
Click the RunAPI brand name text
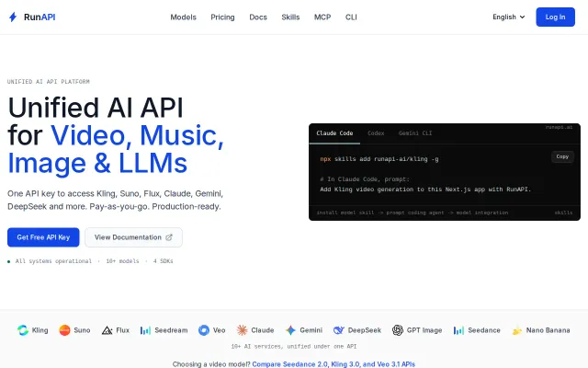[x=40, y=17]
